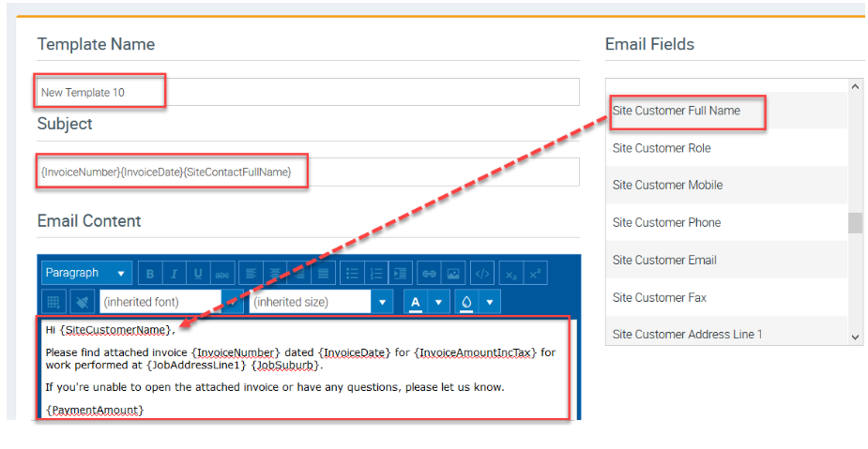Apply the background color droplet swatch
This screenshot has width=868, height=449.
tap(466, 302)
